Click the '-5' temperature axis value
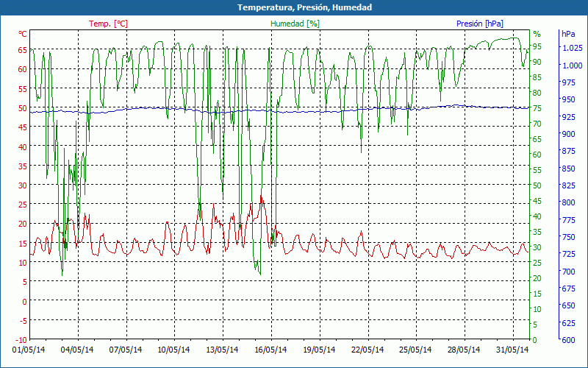Screen dimensions: 588x368 [x=23, y=320]
